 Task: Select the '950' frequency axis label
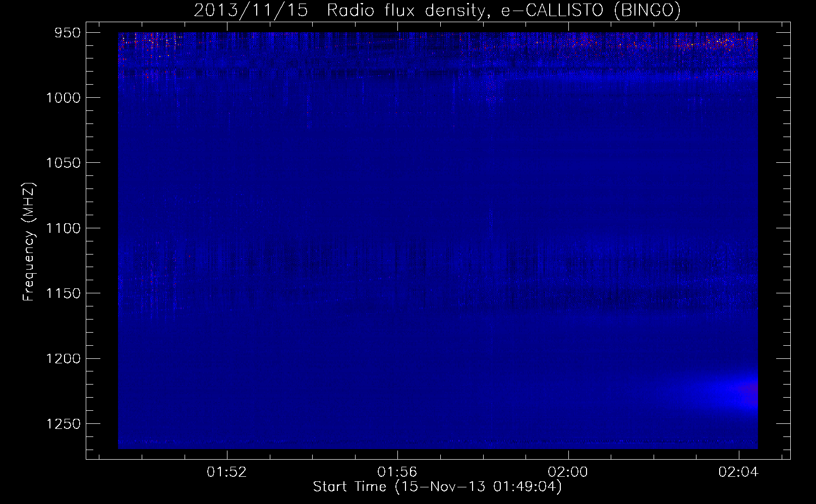(x=67, y=33)
